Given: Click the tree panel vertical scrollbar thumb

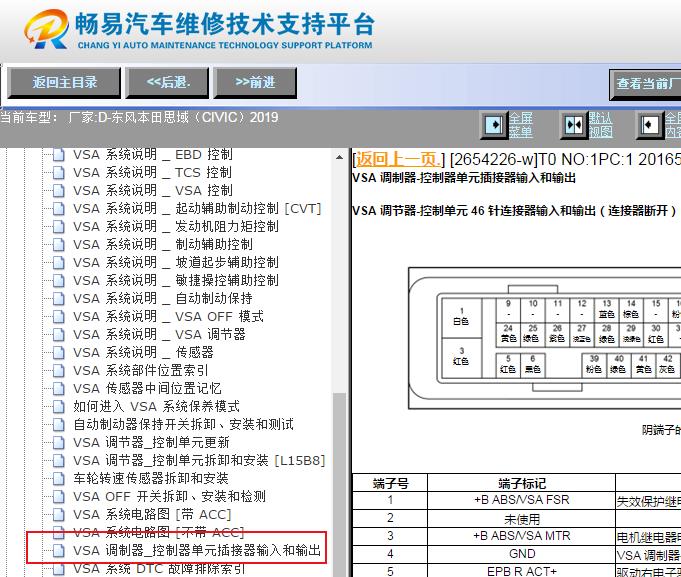Looking at the screenshot, I should point(340,484).
